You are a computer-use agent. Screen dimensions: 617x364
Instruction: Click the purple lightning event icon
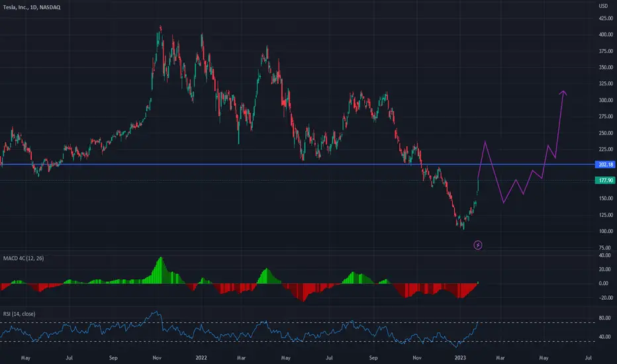click(478, 245)
